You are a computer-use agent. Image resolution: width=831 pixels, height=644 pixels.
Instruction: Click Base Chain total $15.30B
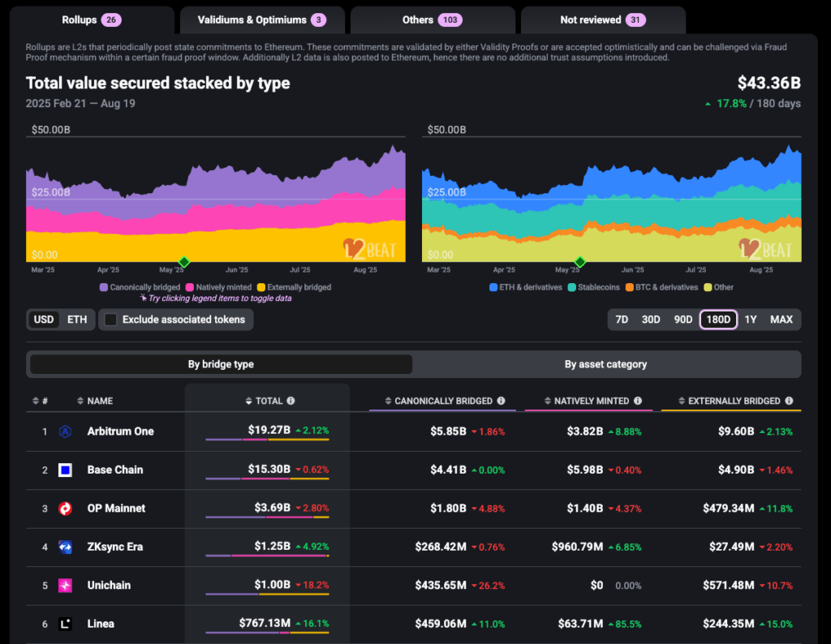(269, 469)
